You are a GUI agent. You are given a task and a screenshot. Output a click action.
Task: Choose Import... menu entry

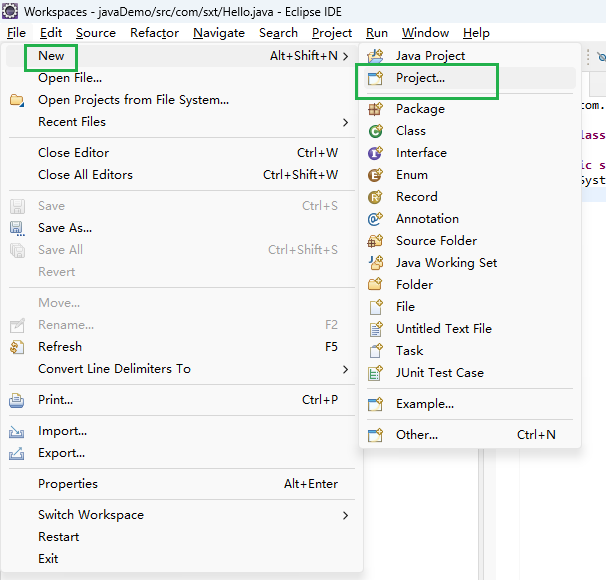click(181, 431)
